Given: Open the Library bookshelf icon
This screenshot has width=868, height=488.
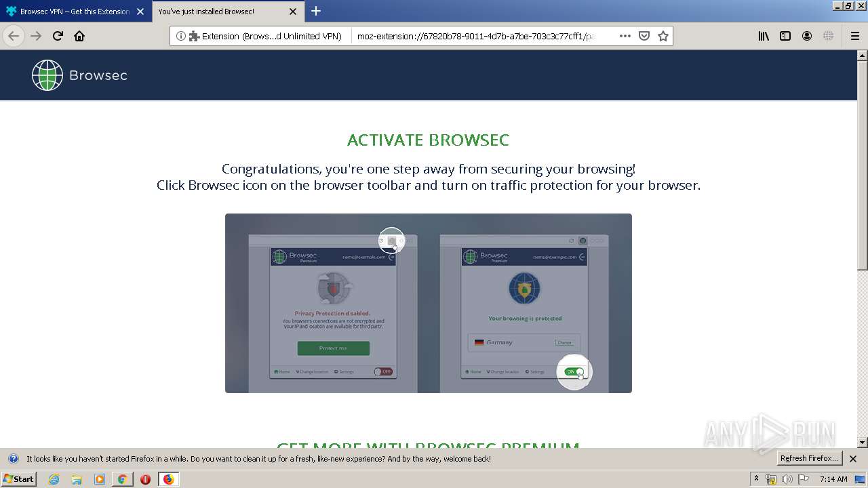Looking at the screenshot, I should click(764, 36).
